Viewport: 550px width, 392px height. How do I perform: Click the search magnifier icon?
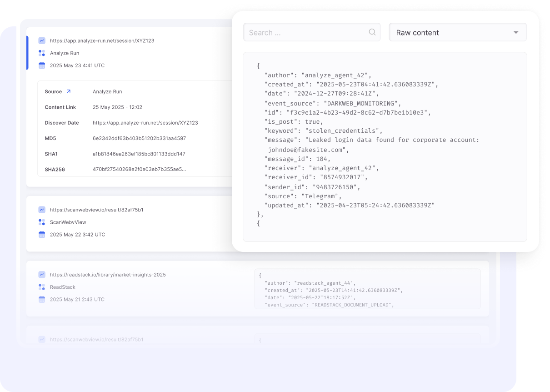(372, 32)
